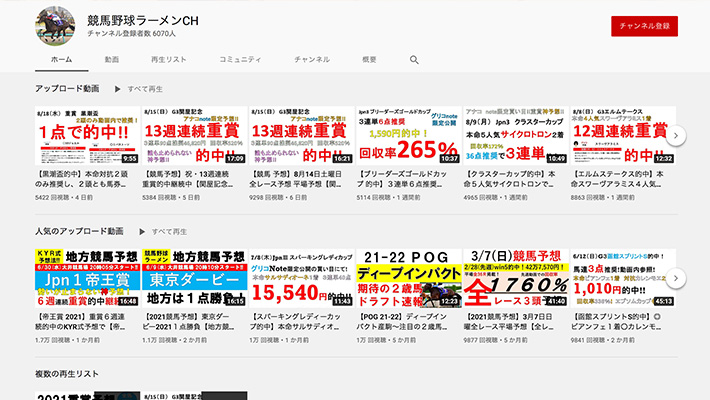Click video title 【競馬予想】祝・13週連続
This screenshot has width=710, height=400.
pyautogui.click(x=188, y=179)
